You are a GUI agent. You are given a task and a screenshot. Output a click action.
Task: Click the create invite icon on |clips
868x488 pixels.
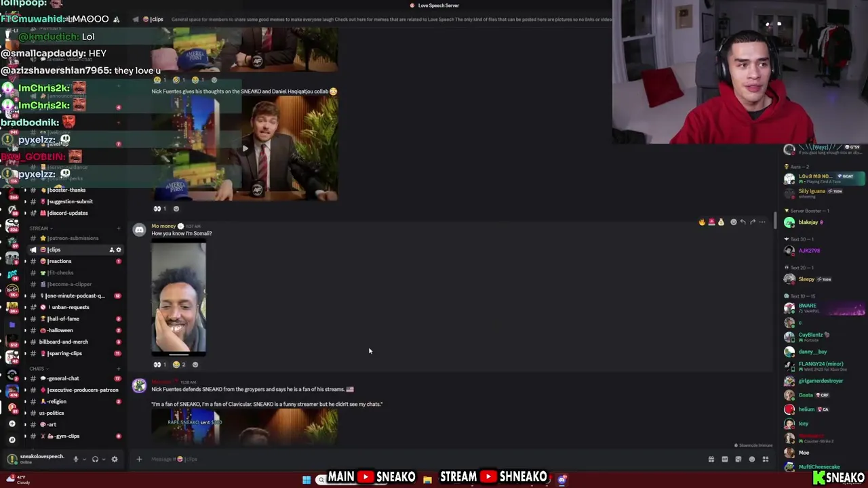point(112,250)
